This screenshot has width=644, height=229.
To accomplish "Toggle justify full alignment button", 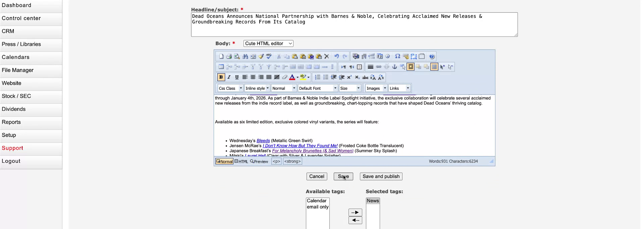I will (x=269, y=77).
